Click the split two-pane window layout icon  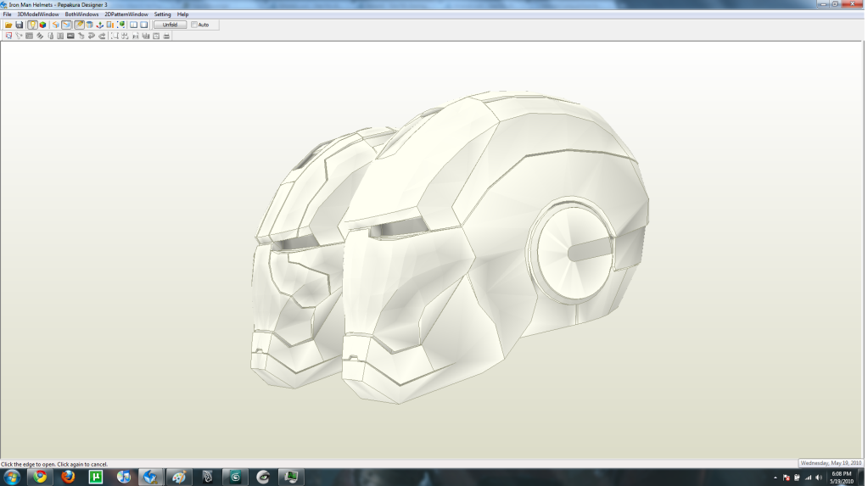[133, 25]
